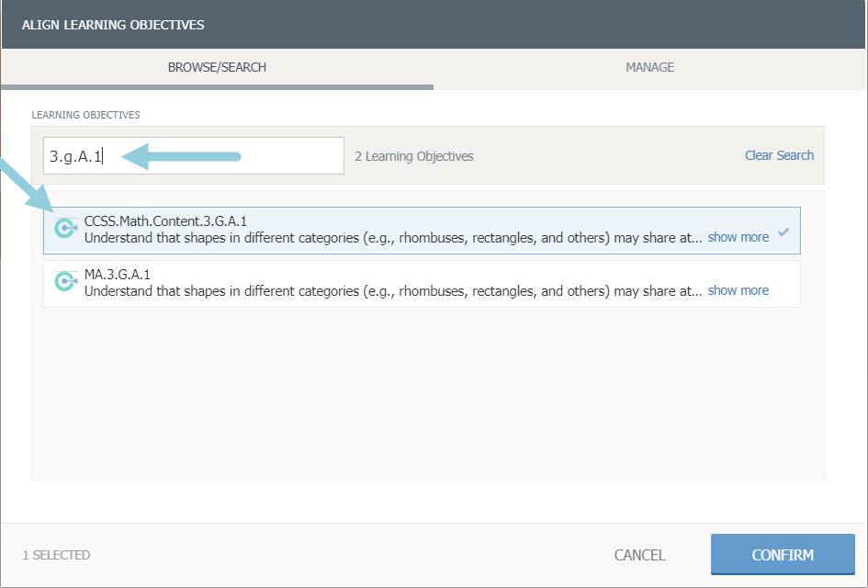Switch to the MANAGE tab

[x=649, y=67]
